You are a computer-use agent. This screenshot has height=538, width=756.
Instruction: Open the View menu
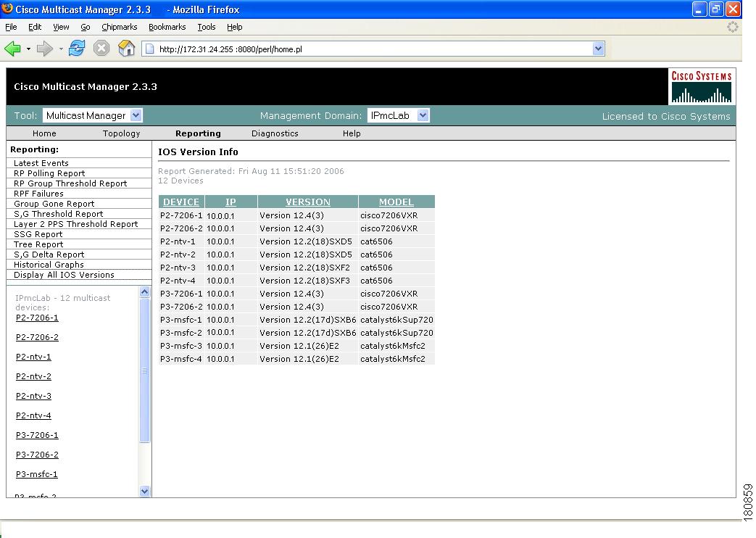click(61, 27)
